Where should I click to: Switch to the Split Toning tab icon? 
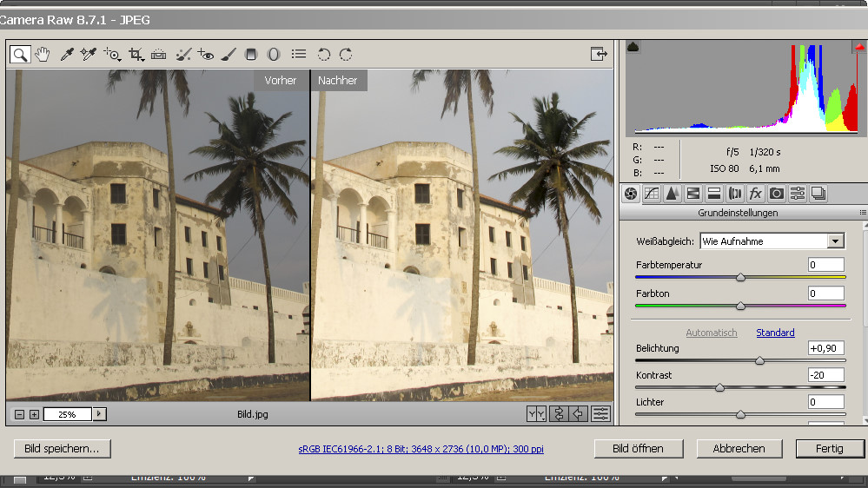[714, 194]
